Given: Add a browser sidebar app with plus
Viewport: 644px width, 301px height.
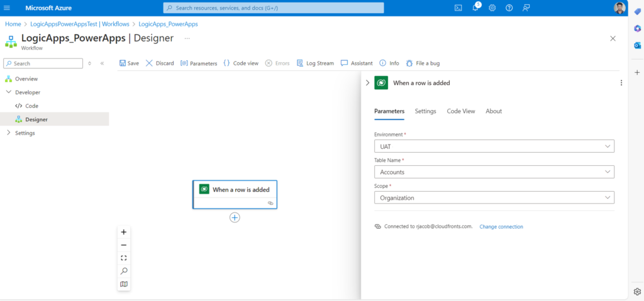Looking at the screenshot, I should pyautogui.click(x=637, y=72).
